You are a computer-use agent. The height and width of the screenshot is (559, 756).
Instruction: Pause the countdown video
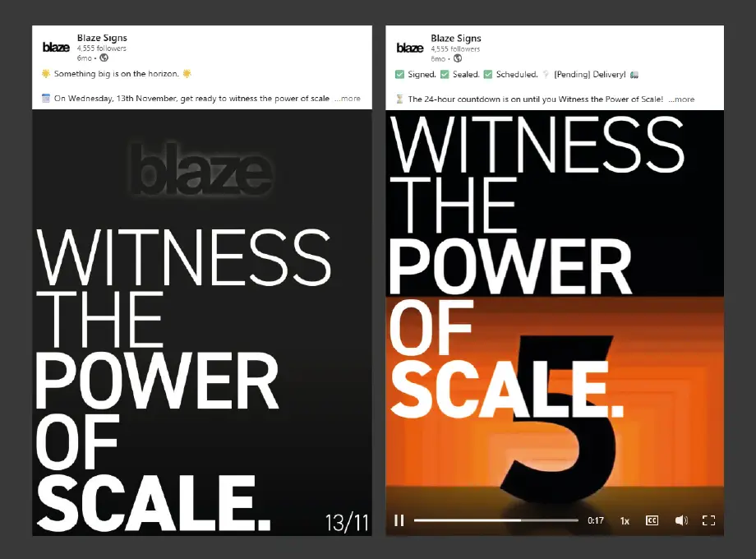click(399, 520)
